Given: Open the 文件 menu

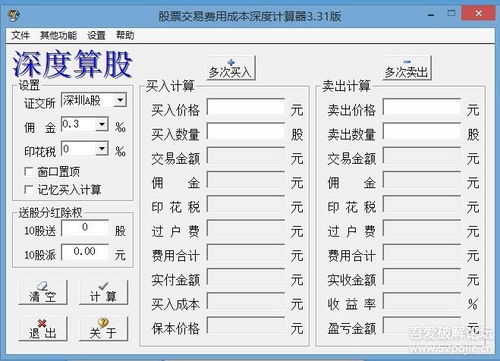Looking at the screenshot, I should 20,35.
